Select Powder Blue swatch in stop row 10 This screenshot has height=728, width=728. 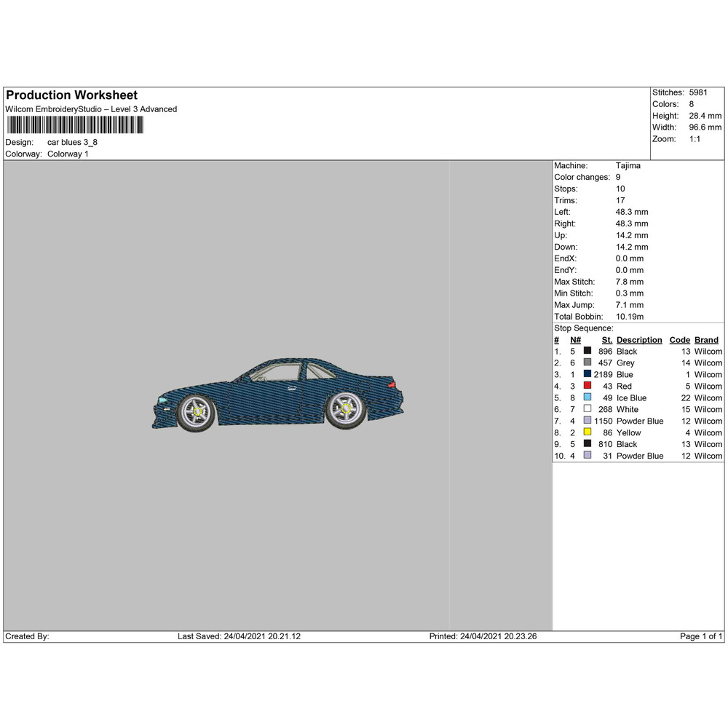pos(587,456)
